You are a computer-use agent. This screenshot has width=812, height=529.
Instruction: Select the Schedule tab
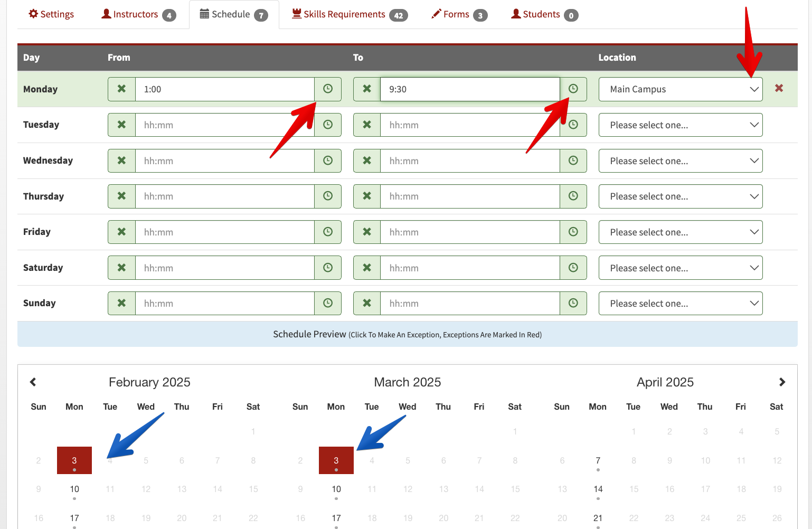[234, 14]
